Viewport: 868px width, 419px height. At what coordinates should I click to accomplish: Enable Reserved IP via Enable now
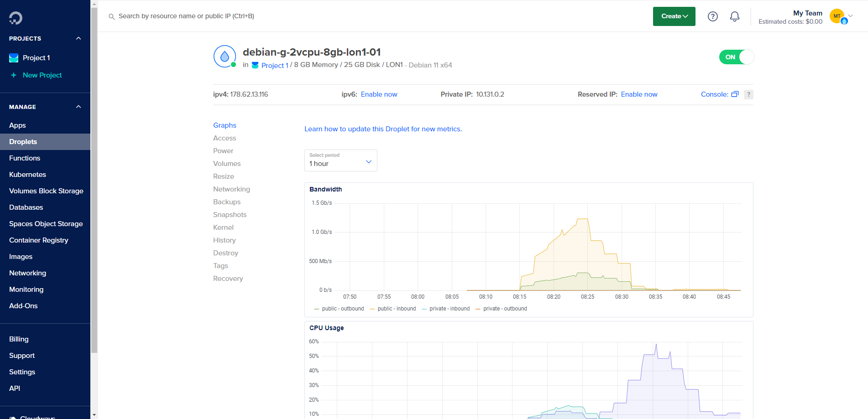tap(639, 94)
